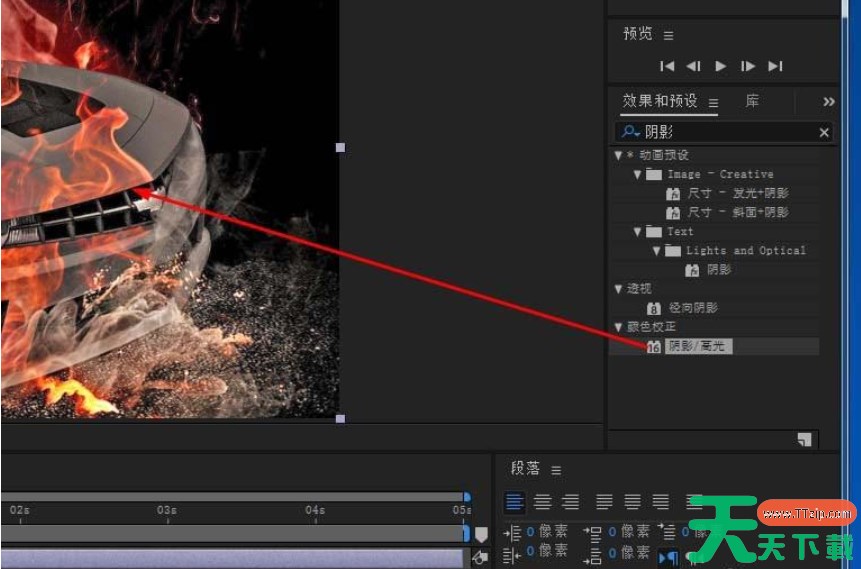861x569 pixels.
Task: Open the 效果和预设 panel menu
Action: 714,102
